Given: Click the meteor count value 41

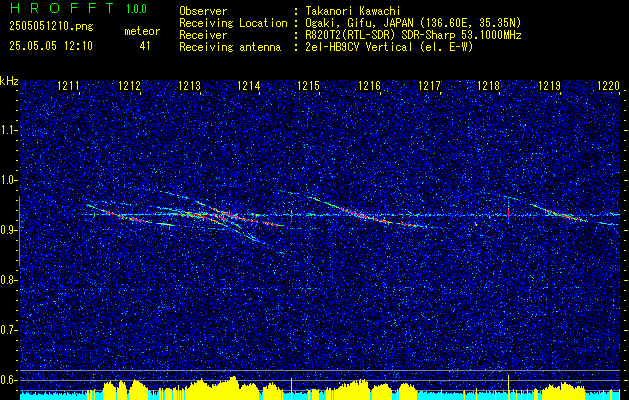Looking at the screenshot, I should pyautogui.click(x=145, y=46).
